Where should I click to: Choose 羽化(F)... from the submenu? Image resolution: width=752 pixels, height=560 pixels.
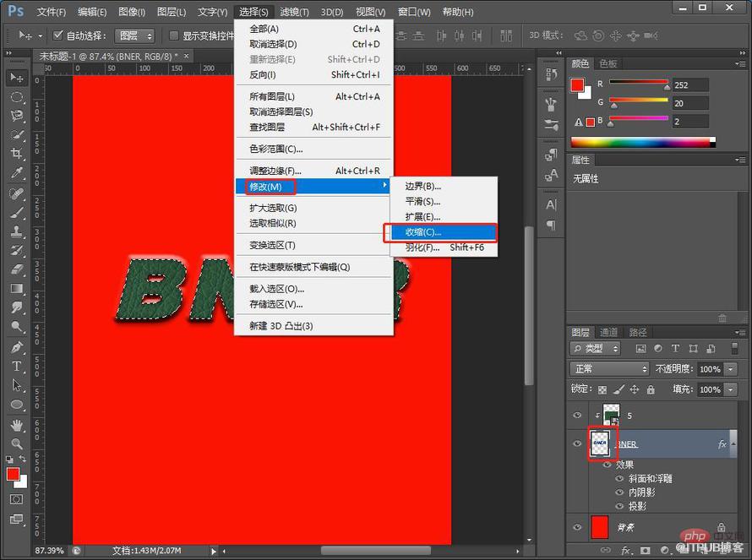[443, 247]
